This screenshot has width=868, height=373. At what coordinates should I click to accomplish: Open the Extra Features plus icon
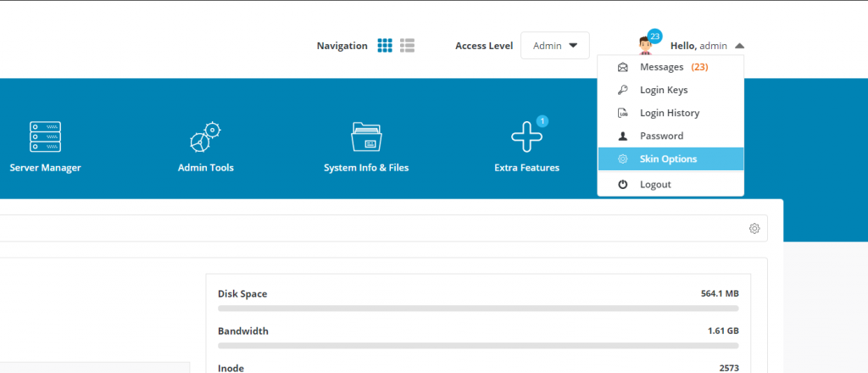click(526, 138)
